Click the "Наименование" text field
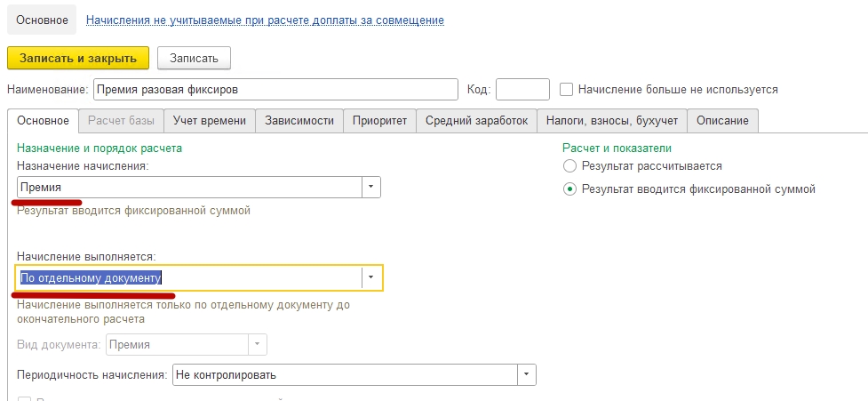Screen dimensions: 868x401 275,90
